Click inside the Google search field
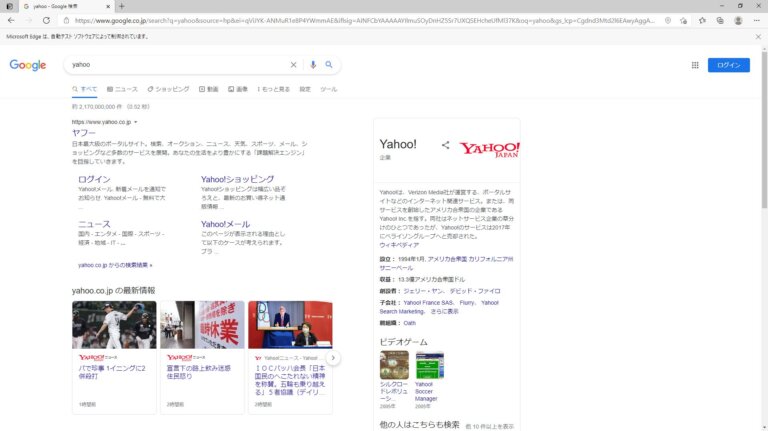 [x=179, y=65]
